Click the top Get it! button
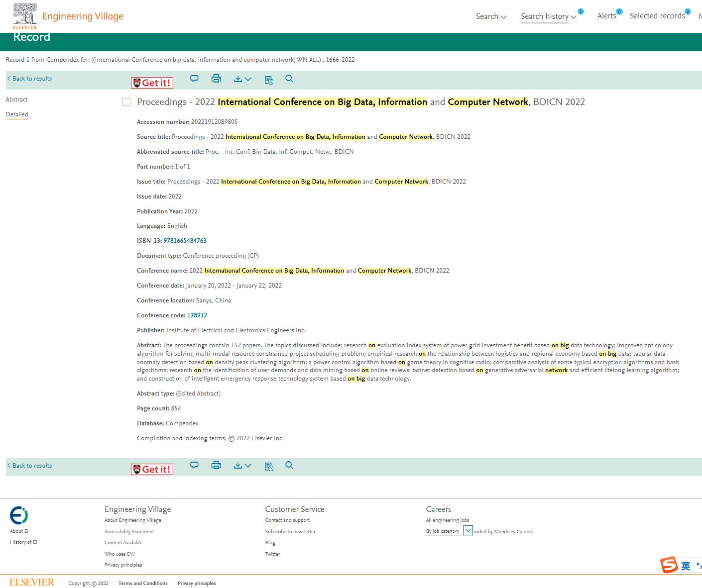 pos(152,83)
